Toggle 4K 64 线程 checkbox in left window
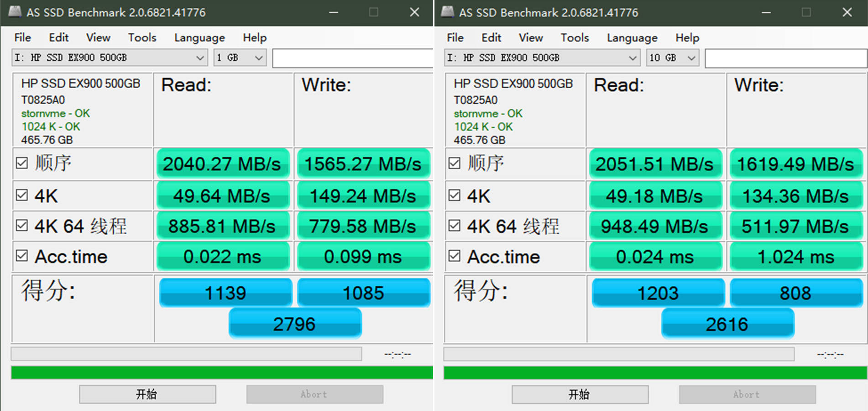The image size is (868, 411). click(x=22, y=225)
